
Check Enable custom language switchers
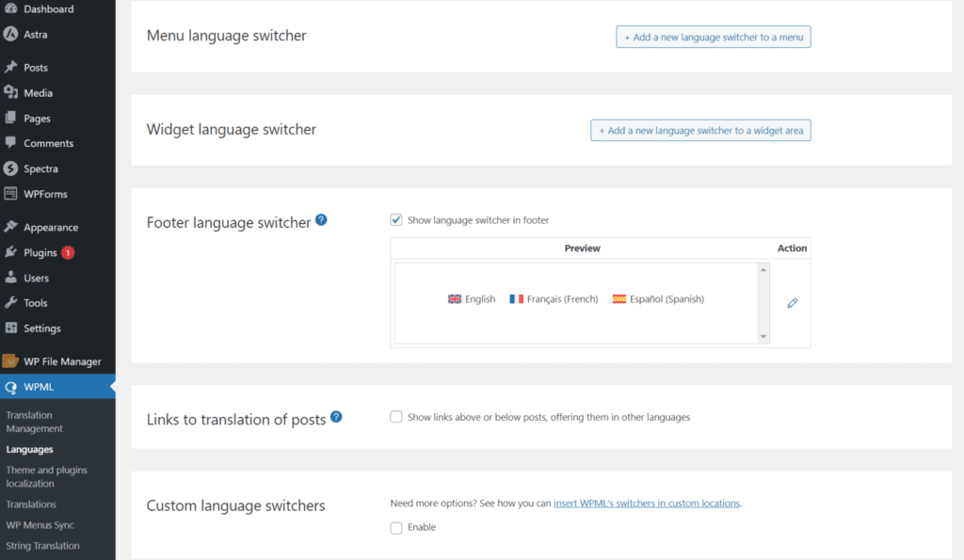point(396,527)
